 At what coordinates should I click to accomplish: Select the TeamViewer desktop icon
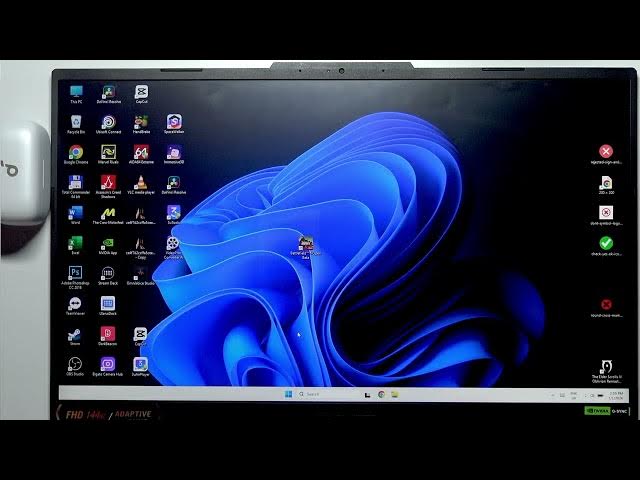[x=75, y=306]
